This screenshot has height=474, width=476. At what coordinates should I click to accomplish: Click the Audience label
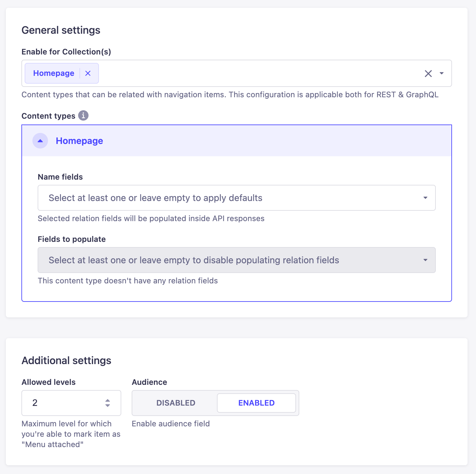coord(149,382)
